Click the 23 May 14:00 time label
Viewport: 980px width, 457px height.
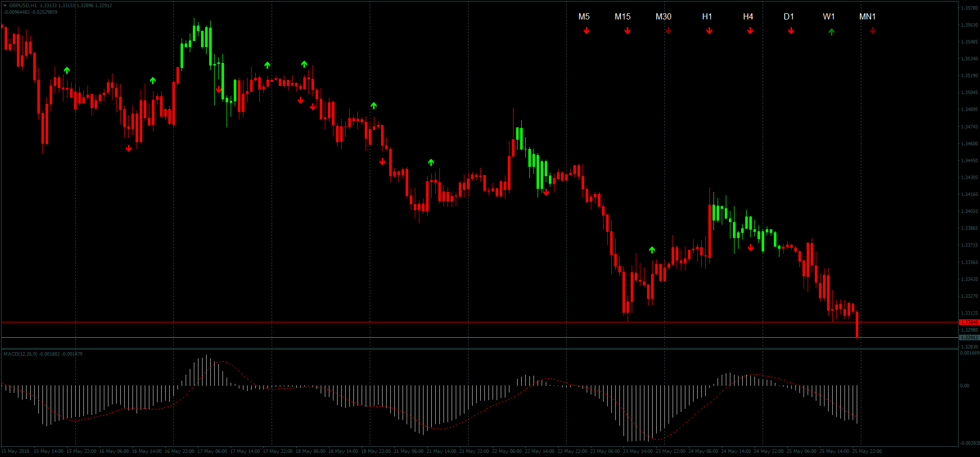click(638, 451)
